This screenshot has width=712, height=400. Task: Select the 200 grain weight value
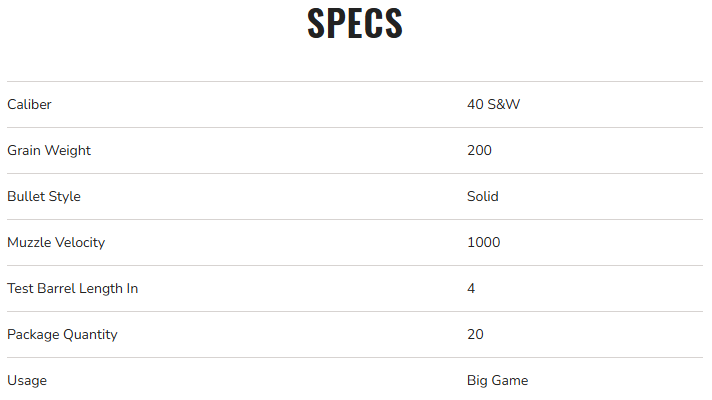coord(479,150)
